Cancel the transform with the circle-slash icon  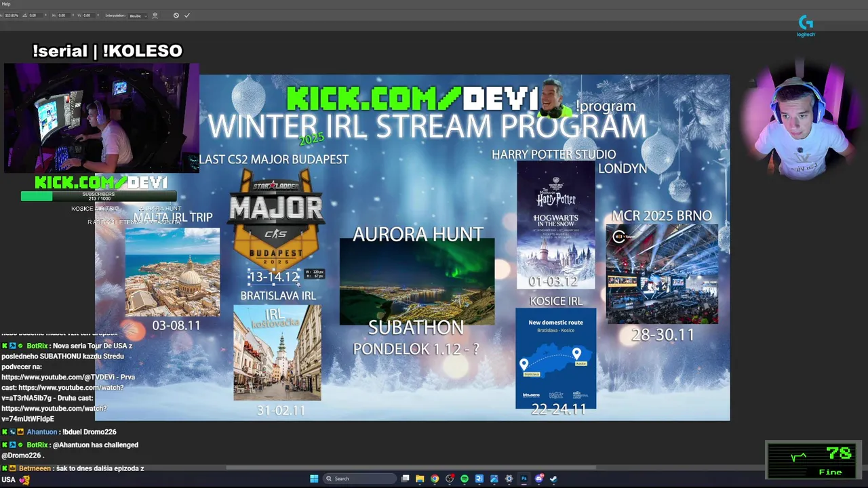click(x=176, y=16)
